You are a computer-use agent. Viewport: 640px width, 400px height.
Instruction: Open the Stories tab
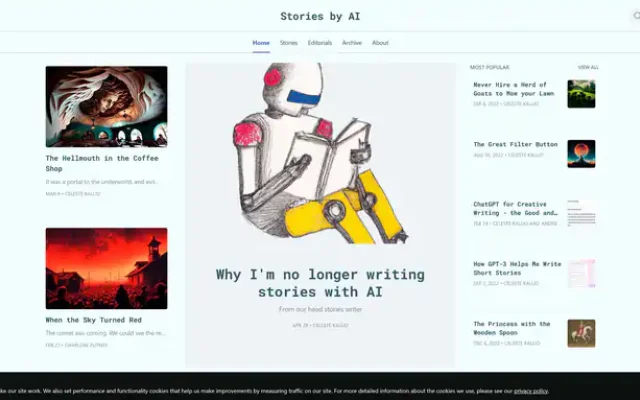coord(289,42)
